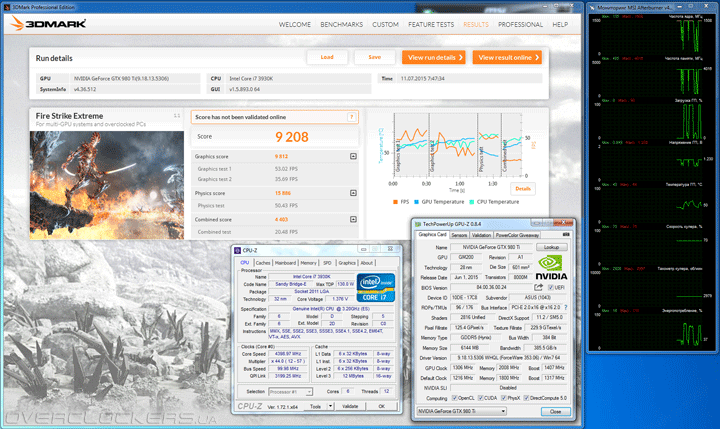Click the Lookup button in GPU-Z
The height and width of the screenshot is (429, 720).
[x=551, y=247]
